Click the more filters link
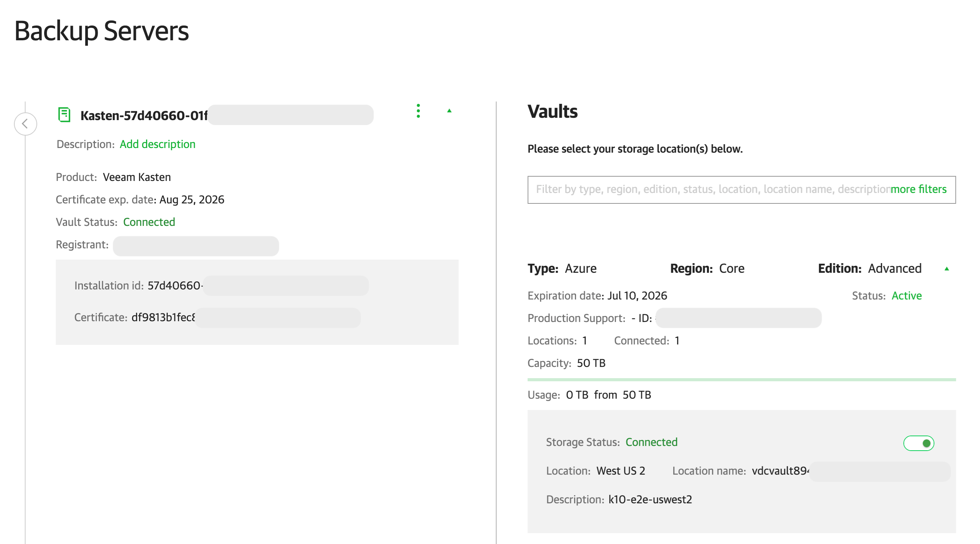980x544 pixels. point(918,189)
